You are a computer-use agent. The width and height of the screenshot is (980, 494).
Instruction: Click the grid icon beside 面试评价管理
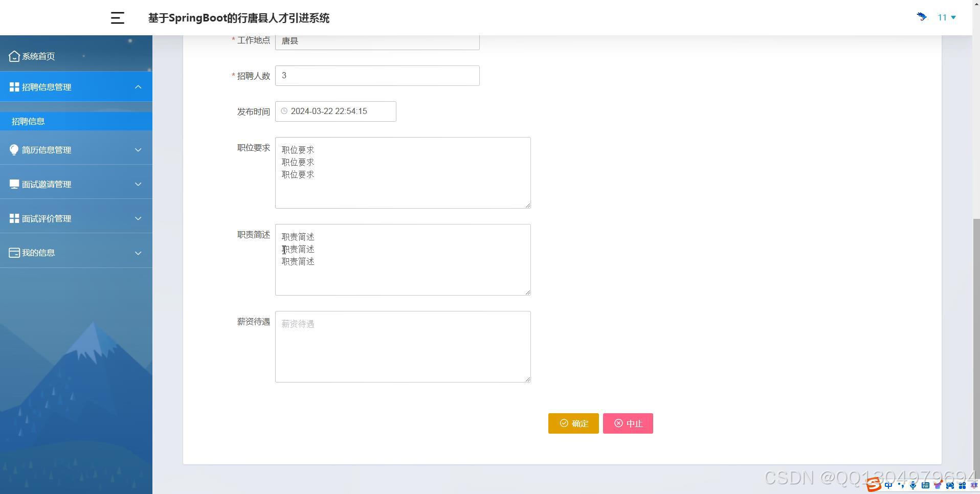coord(14,218)
